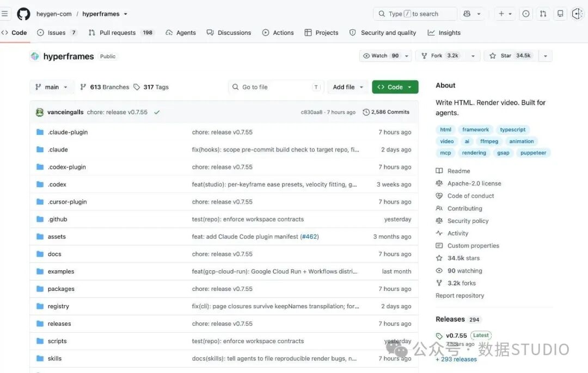Open the issues circle icon in header
This screenshot has width=588, height=373.
tap(526, 14)
